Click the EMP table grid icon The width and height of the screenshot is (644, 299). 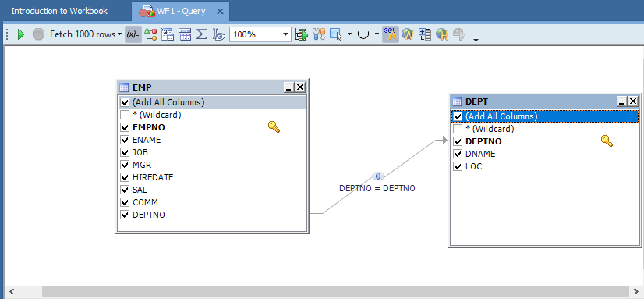(124, 87)
